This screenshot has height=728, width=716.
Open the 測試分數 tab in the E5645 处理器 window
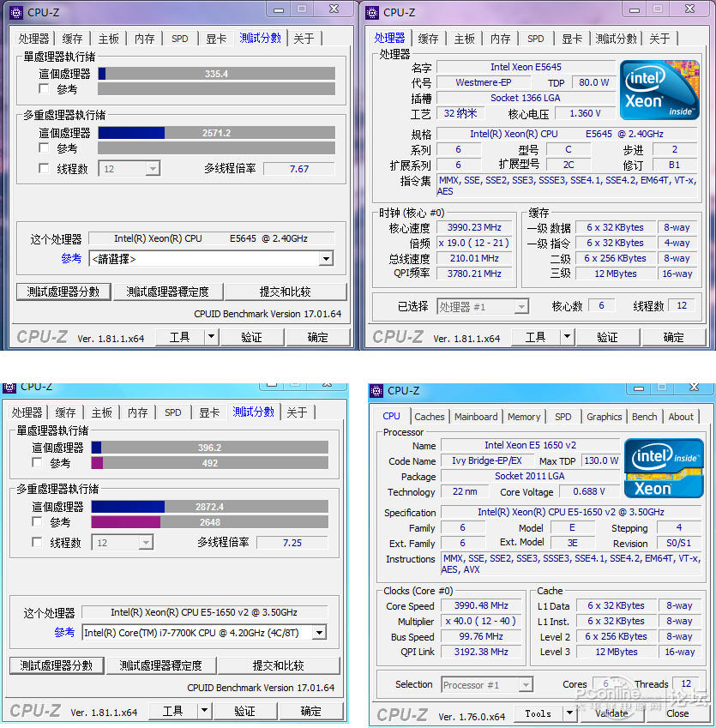pyautogui.click(x=616, y=39)
